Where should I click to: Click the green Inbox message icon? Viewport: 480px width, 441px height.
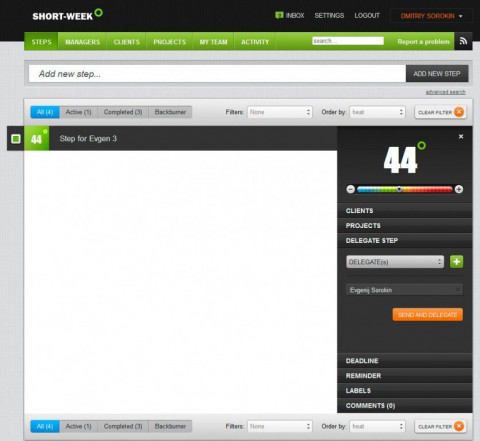tap(279, 15)
